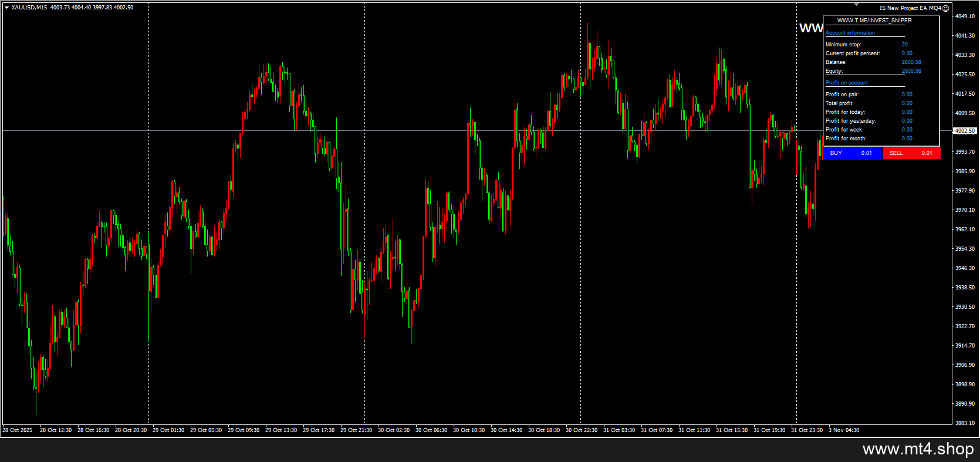Click the '31 Oct 15:30' time axis label

click(x=732, y=430)
